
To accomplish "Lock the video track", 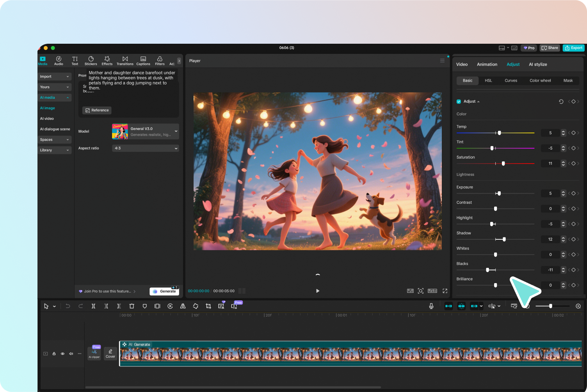I will pyautogui.click(x=54, y=354).
